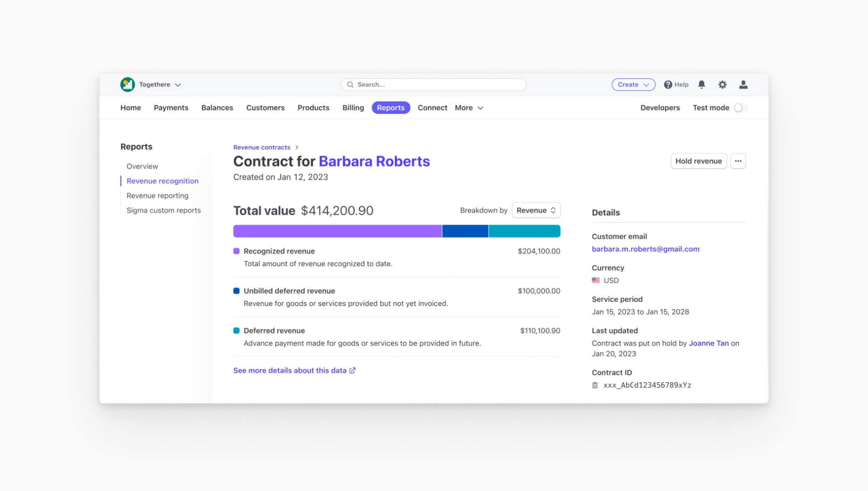Go to the Payments tab
The image size is (868, 491).
pos(171,108)
